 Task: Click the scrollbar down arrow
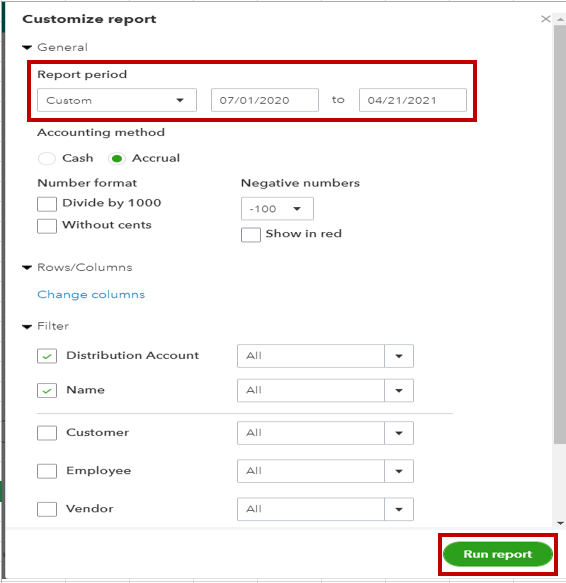tap(560, 524)
